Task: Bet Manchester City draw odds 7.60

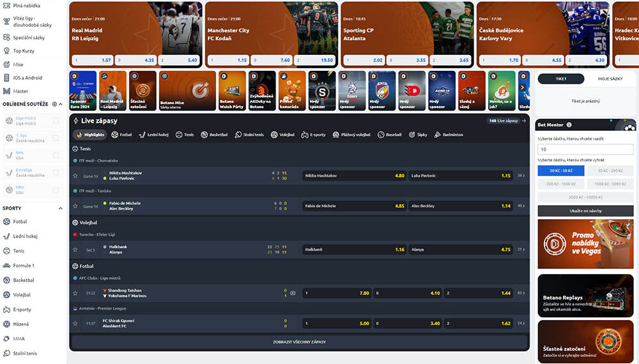Action: point(272,60)
